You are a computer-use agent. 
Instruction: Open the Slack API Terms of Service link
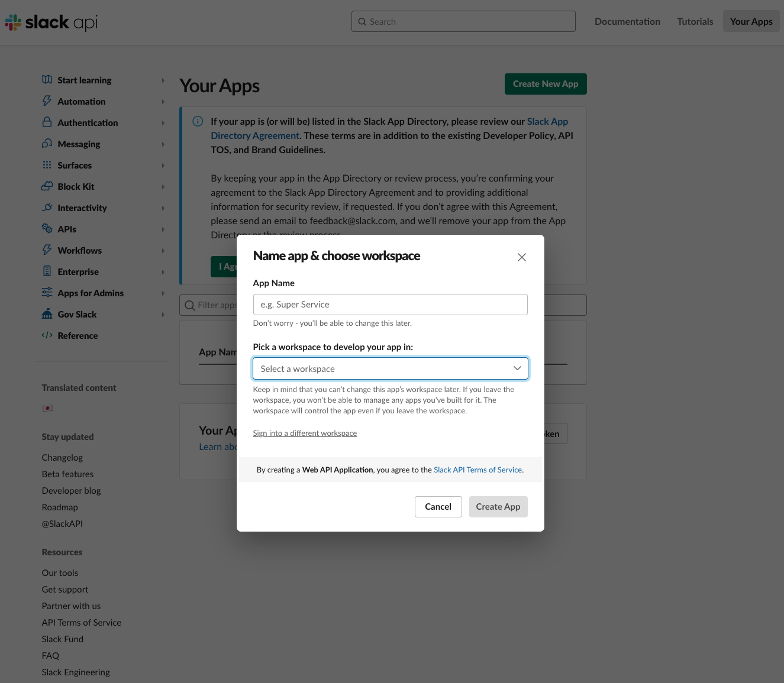coord(478,470)
